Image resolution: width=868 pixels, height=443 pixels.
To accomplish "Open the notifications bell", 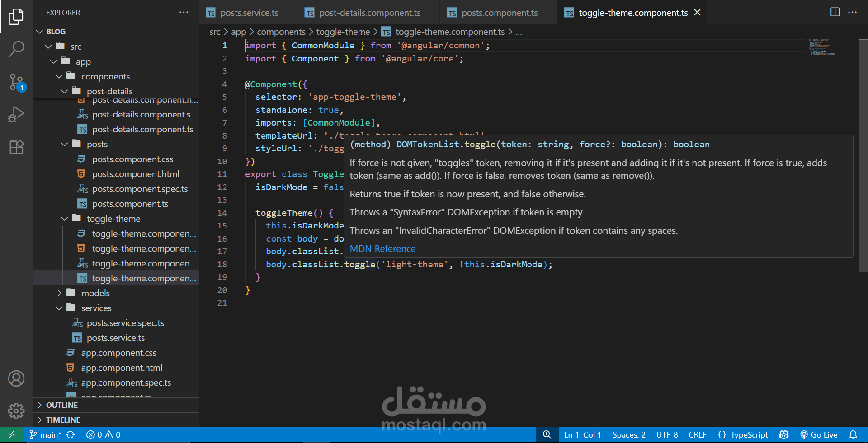I will pyautogui.click(x=853, y=435).
